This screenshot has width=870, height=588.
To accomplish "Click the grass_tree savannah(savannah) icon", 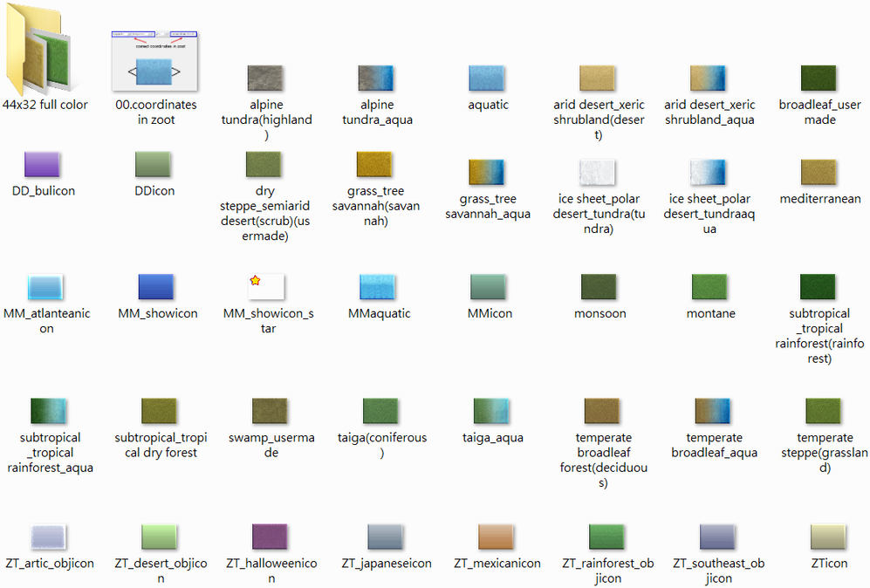I will pos(374,164).
